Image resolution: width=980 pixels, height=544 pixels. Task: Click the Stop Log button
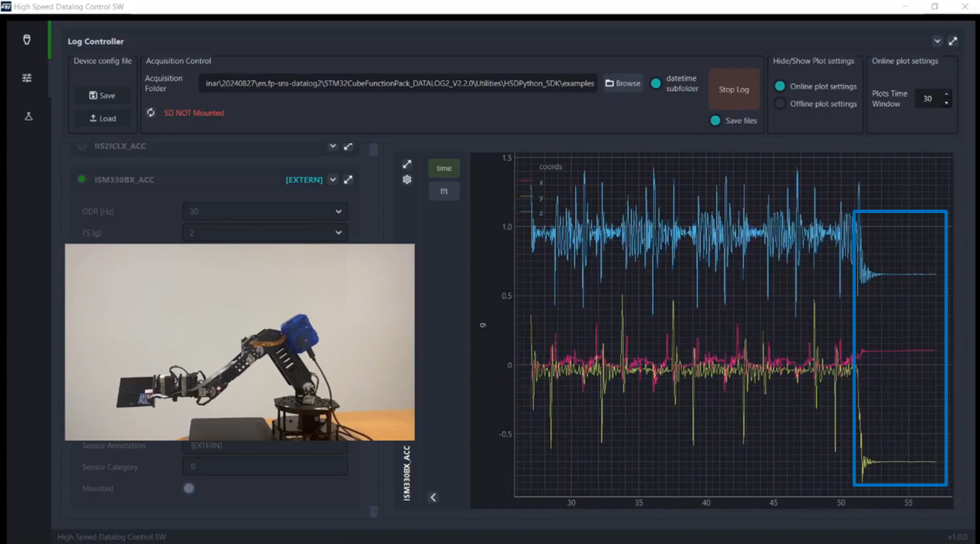tap(733, 89)
